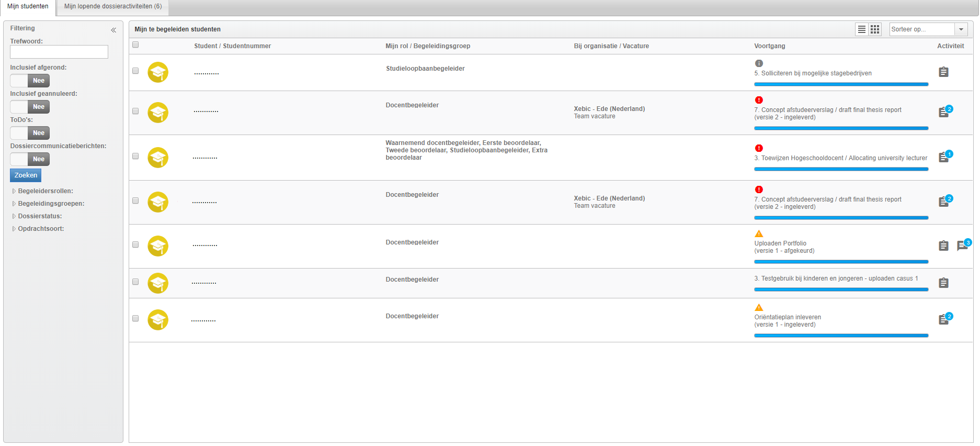Viewport: 980px width, 446px height.
Task: Open chat messages icon with badge 3
Action: coord(963,246)
